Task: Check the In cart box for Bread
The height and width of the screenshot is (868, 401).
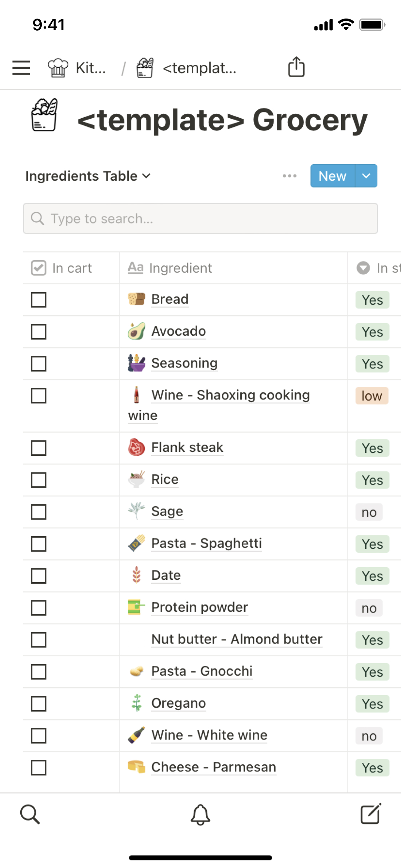Action: 38,300
